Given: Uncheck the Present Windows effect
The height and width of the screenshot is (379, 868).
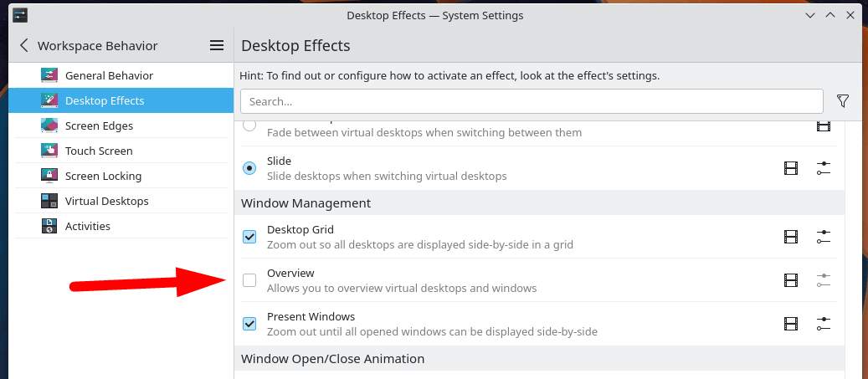Looking at the screenshot, I should 249,324.
